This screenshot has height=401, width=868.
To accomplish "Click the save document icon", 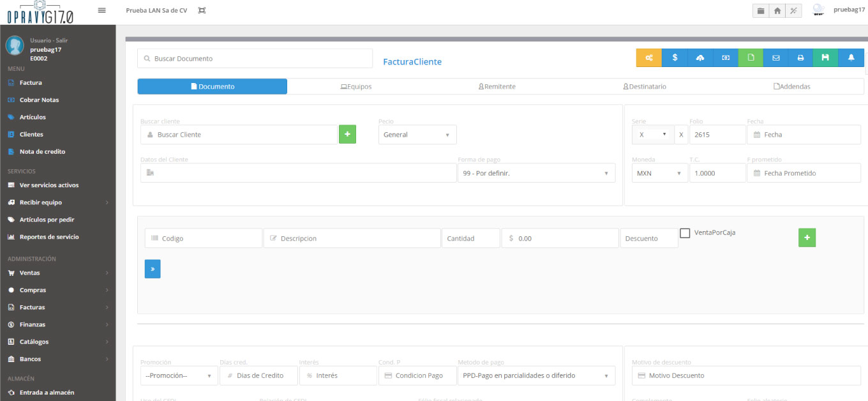I will pos(825,57).
